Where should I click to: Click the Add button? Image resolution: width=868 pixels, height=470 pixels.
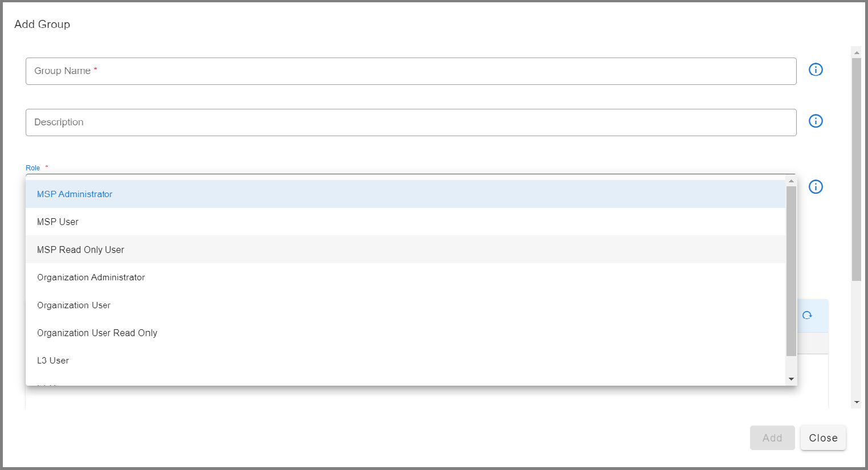pos(772,438)
